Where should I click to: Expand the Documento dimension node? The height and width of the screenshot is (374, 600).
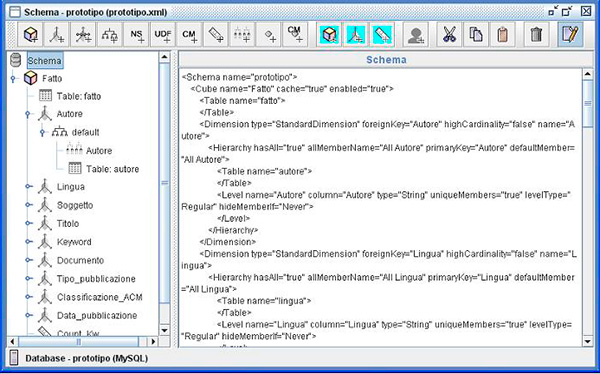pos(29,260)
